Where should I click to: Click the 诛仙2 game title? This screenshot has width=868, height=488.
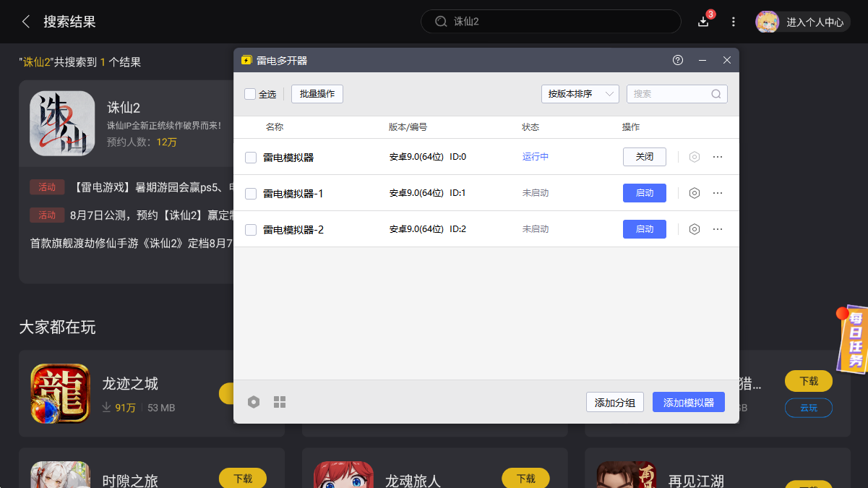[x=124, y=108]
